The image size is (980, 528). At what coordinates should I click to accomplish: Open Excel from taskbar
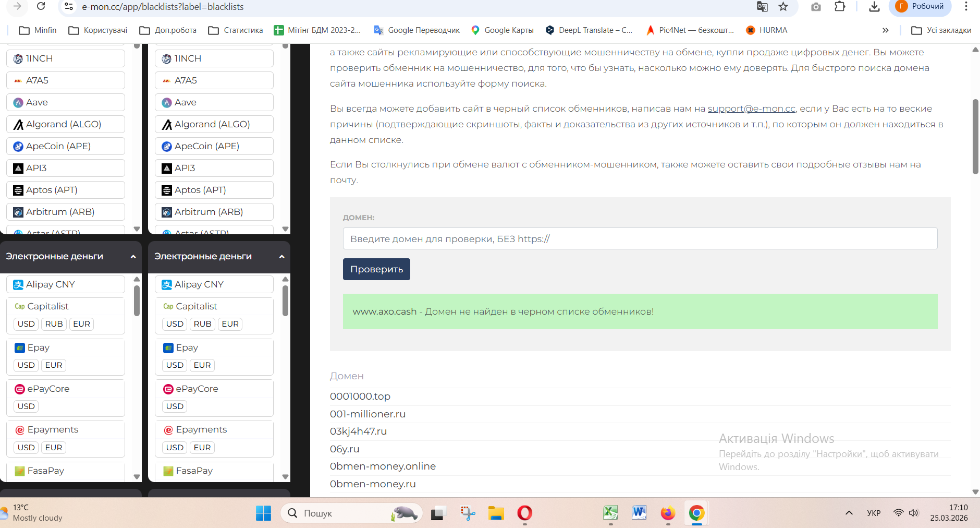tap(610, 513)
